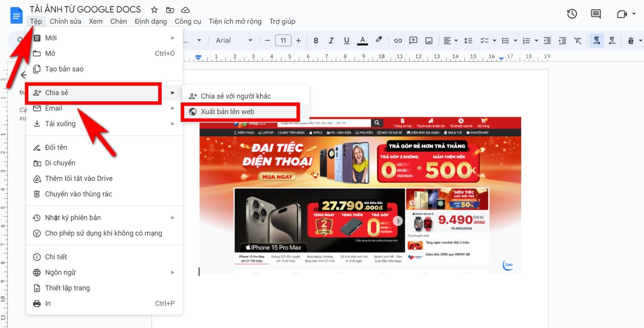Open the paragraph style dropdown arrow
The height and width of the screenshot is (328, 644).
tap(199, 40)
